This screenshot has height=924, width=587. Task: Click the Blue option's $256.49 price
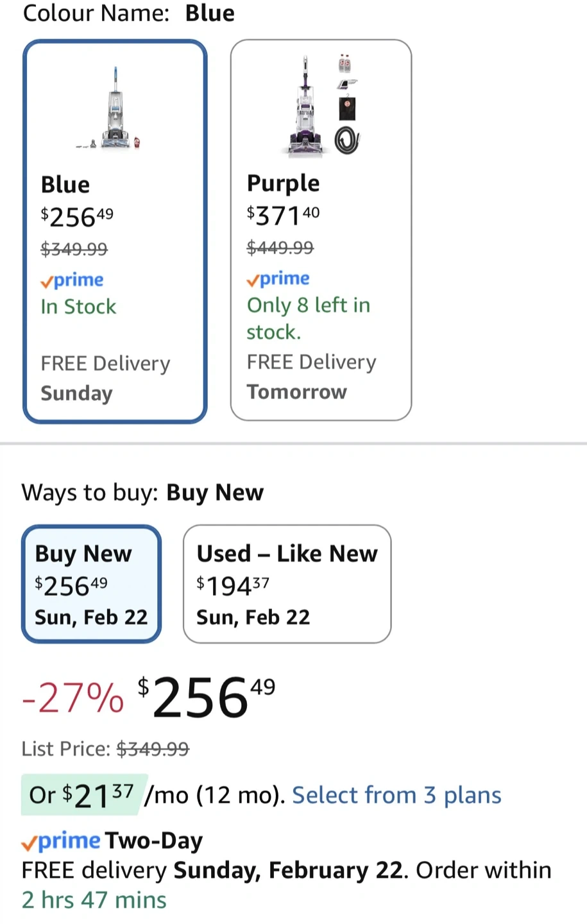click(x=77, y=217)
